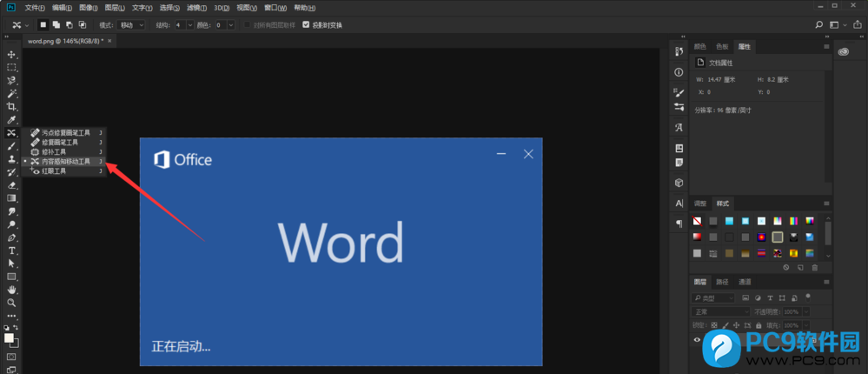Open the 填充 slider dropdown
868x374 pixels.
coord(806,325)
